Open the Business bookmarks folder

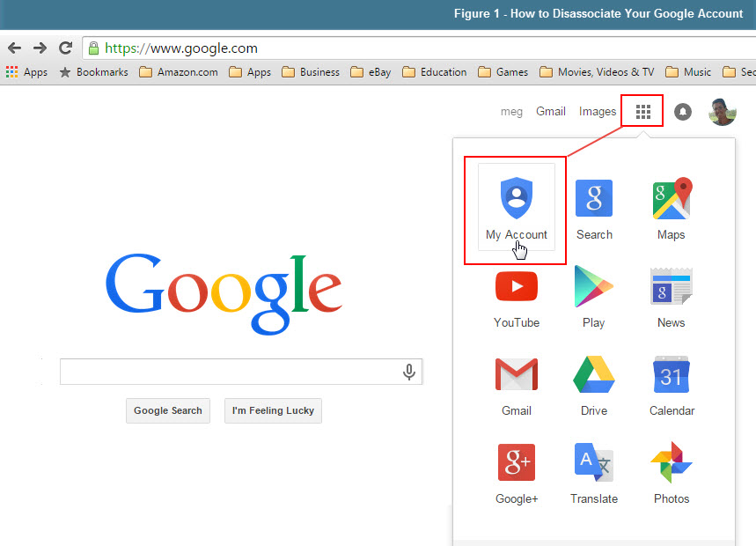coord(311,72)
